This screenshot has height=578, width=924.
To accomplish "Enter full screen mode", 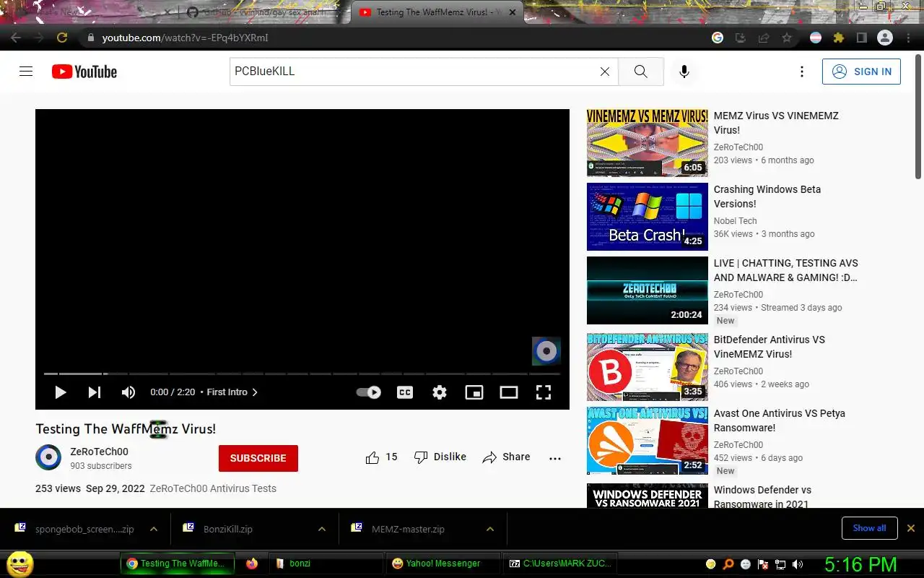I will [544, 392].
